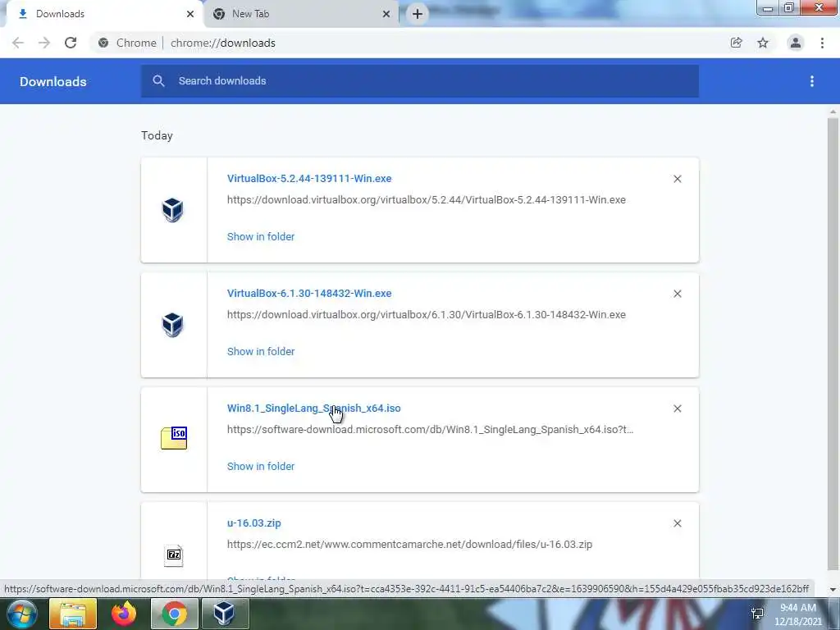Launch Firefox from the taskbar
Image resolution: width=840 pixels, height=630 pixels.
124,614
